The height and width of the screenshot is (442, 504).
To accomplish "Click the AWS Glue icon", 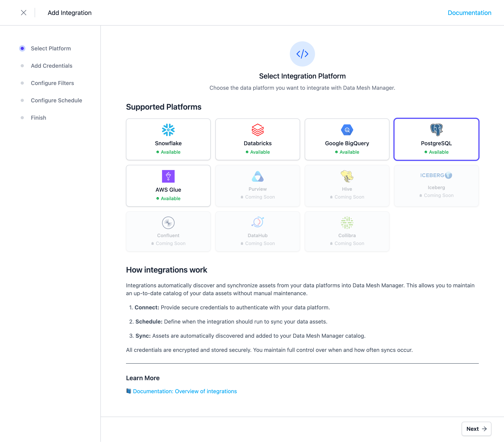I will point(168,176).
